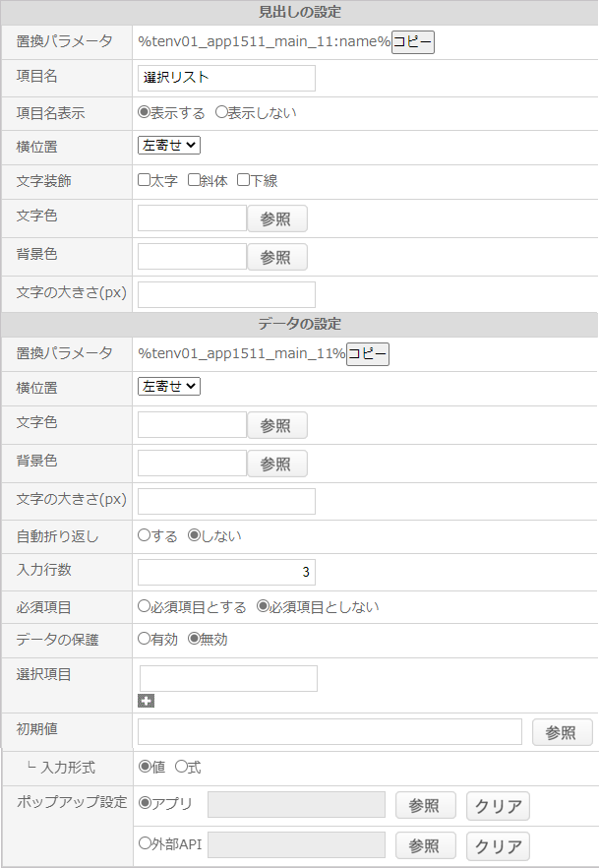Click the plus icon under 選択項目
The width and height of the screenshot is (599, 868).
(146, 702)
